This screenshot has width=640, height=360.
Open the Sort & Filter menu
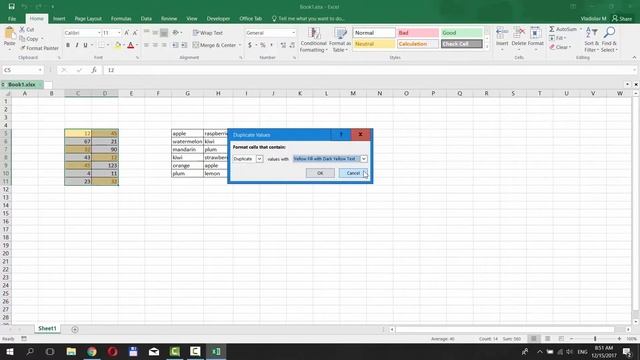coord(591,40)
